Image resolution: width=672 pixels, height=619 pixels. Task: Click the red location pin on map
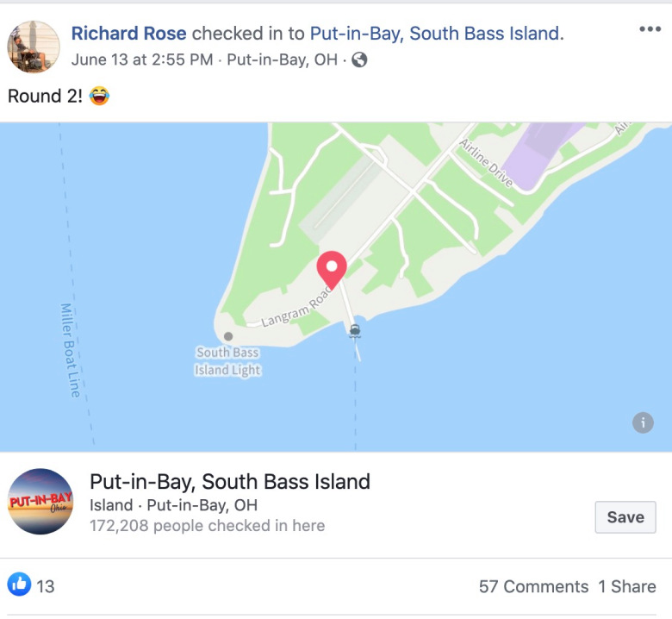[x=332, y=268]
